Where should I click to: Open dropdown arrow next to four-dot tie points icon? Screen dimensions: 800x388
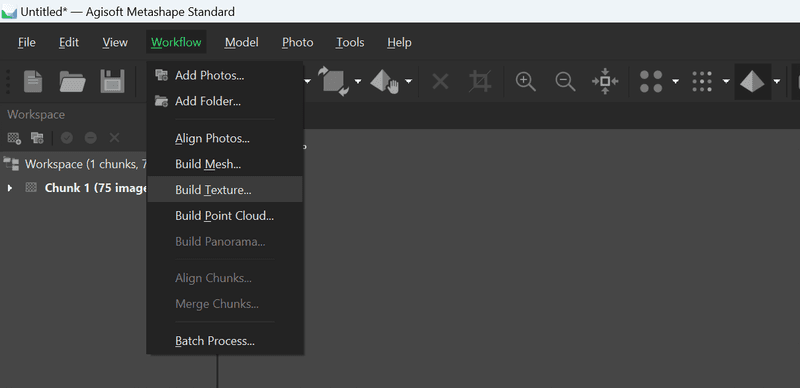click(676, 81)
